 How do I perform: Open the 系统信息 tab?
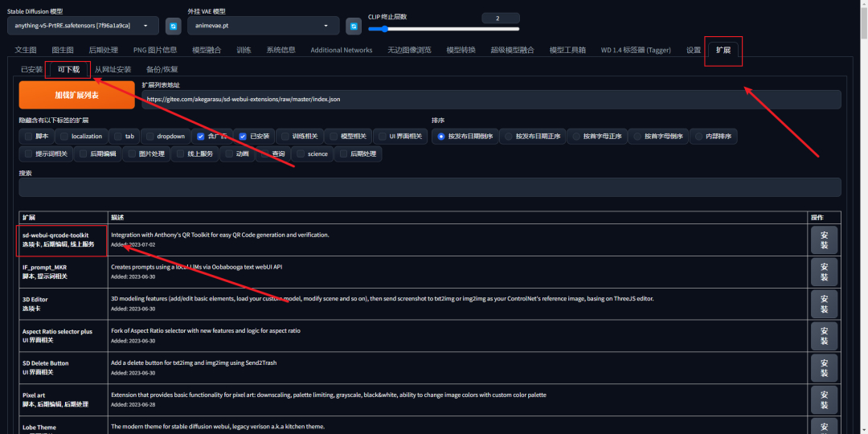tap(280, 50)
